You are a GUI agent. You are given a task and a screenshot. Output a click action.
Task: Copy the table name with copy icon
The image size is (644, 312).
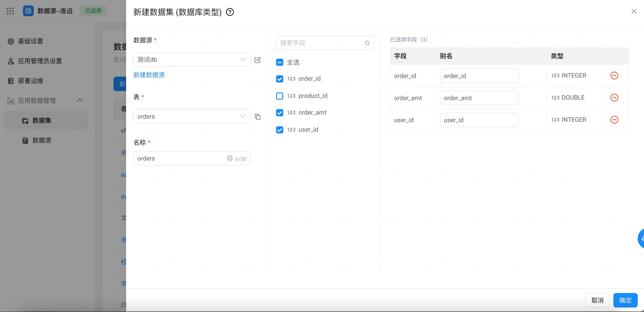[x=258, y=117]
